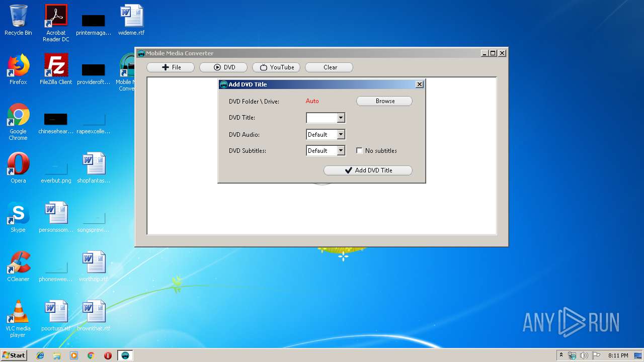Click the red Auto drive value
This screenshot has height=362, width=644.
(x=312, y=101)
